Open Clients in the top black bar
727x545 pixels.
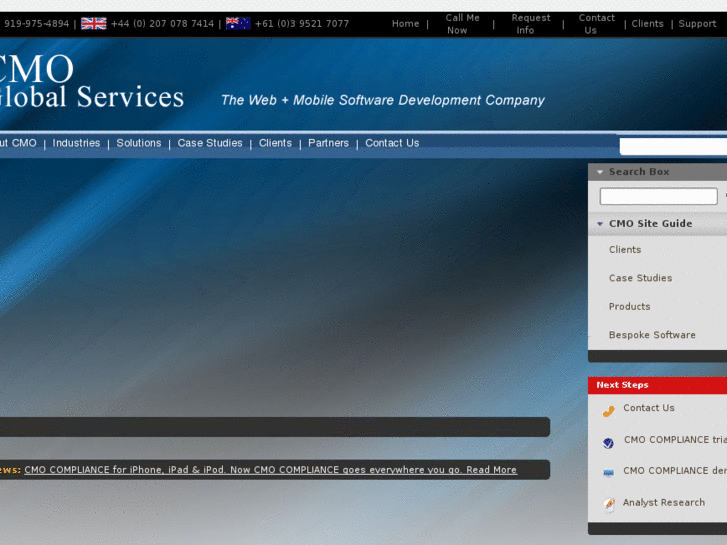pyautogui.click(x=647, y=24)
